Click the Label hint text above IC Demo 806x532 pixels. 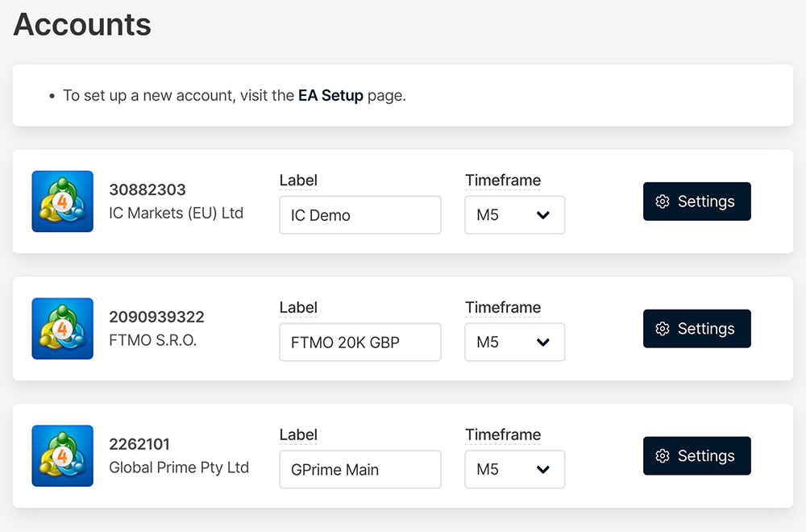tap(298, 181)
